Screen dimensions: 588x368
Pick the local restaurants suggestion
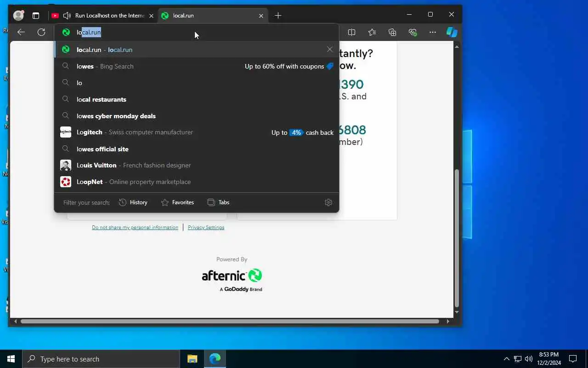tap(197, 99)
